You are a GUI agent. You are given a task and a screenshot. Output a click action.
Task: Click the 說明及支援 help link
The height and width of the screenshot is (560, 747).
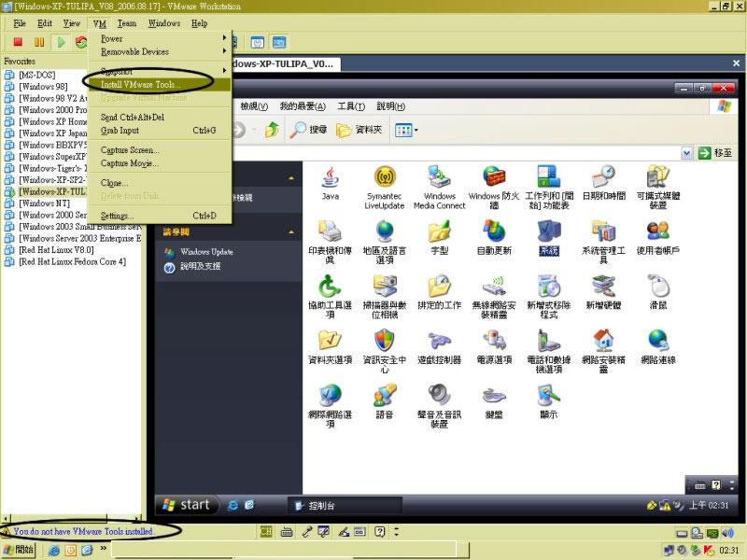pyautogui.click(x=200, y=266)
